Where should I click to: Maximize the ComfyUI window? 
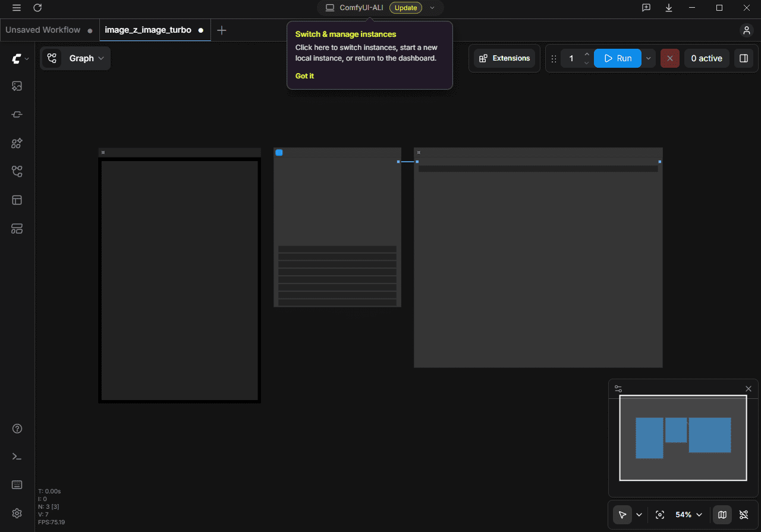click(719, 8)
